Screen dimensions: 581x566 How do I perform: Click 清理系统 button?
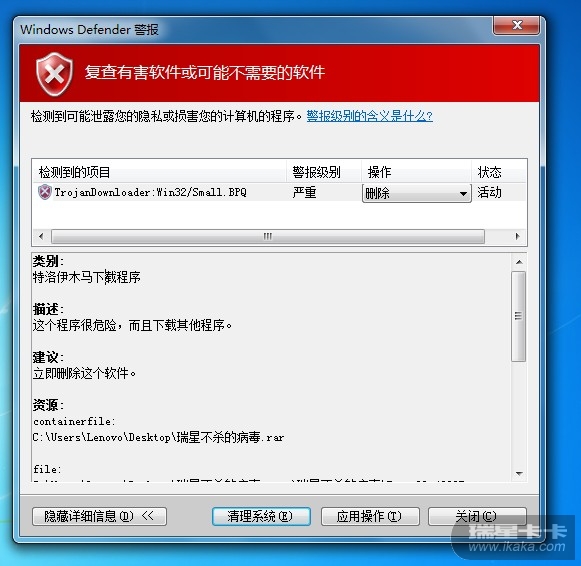point(261,516)
